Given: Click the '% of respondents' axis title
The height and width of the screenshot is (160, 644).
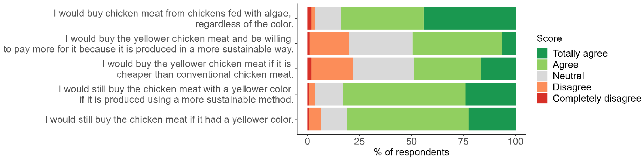Looking at the screenshot, I should click(x=411, y=152).
